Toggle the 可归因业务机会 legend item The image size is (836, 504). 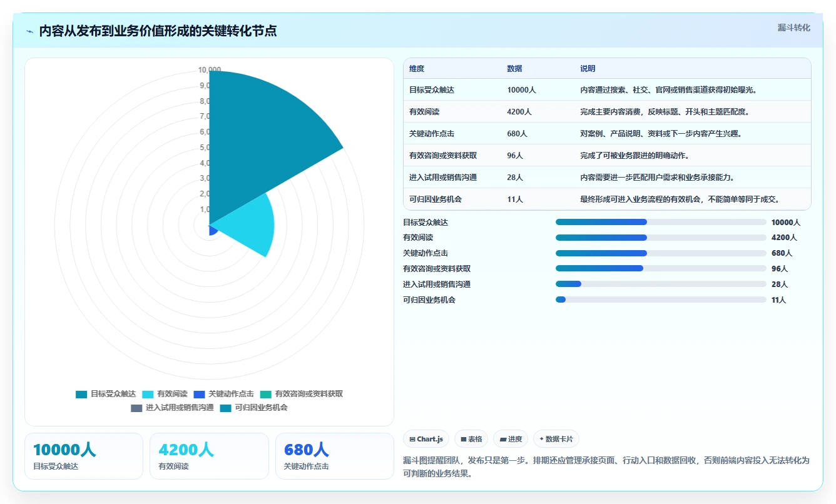253,408
